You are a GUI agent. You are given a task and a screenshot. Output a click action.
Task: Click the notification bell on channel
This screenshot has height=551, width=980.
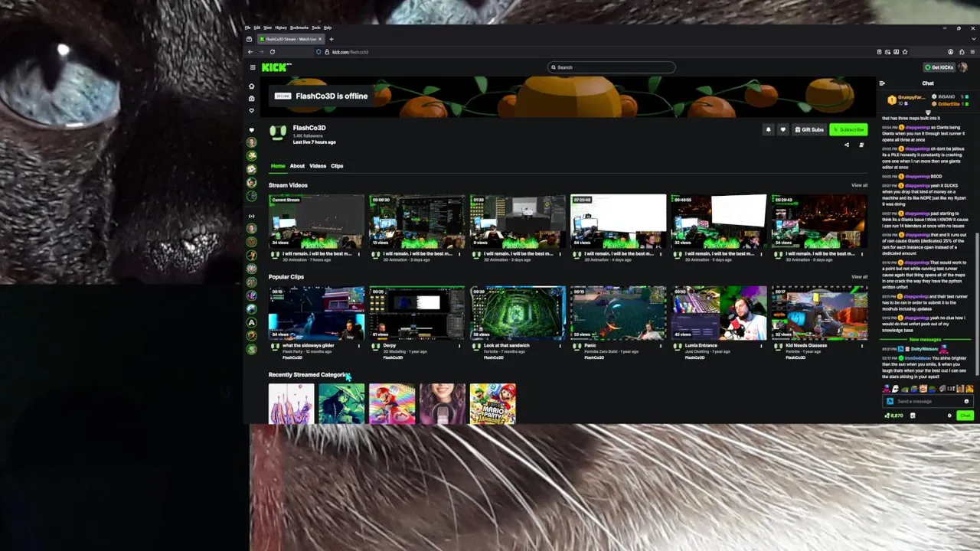[x=768, y=129]
